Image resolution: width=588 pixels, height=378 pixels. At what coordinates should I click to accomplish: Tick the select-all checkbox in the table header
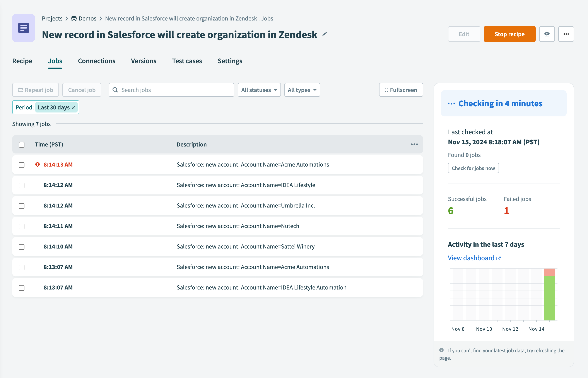22,145
